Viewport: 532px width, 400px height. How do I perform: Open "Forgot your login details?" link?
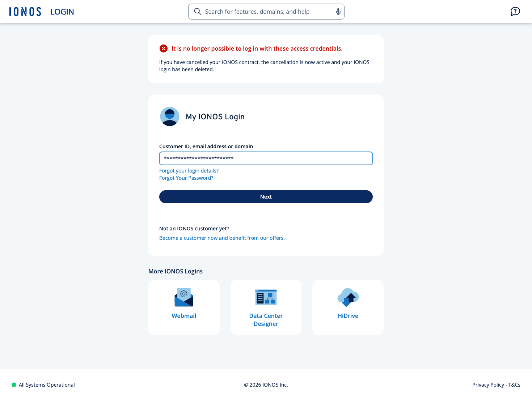click(x=189, y=171)
